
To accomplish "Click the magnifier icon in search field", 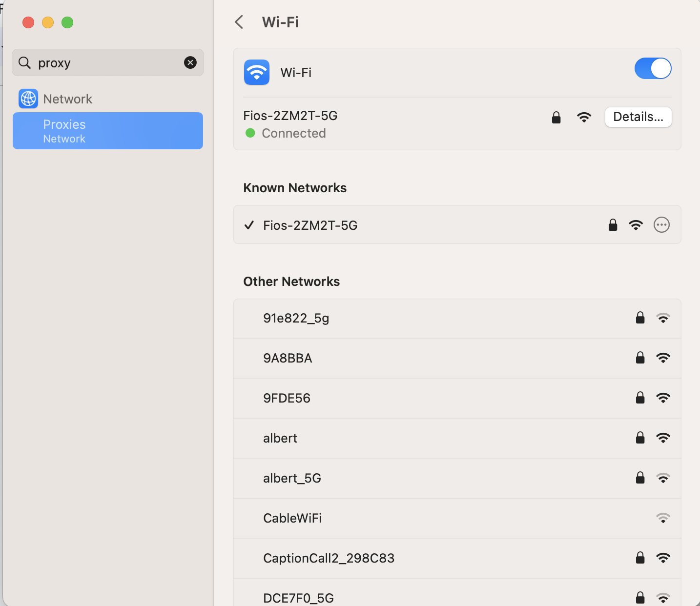I will click(x=24, y=62).
